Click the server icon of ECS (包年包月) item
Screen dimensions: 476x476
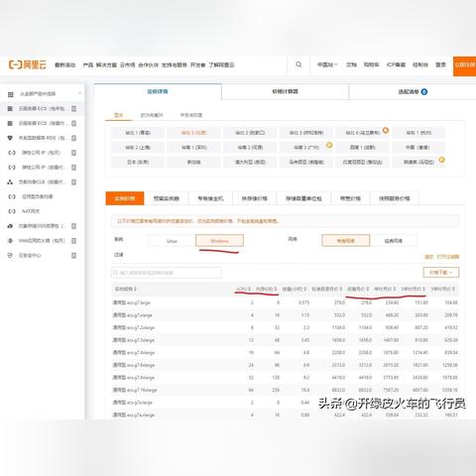point(10,109)
